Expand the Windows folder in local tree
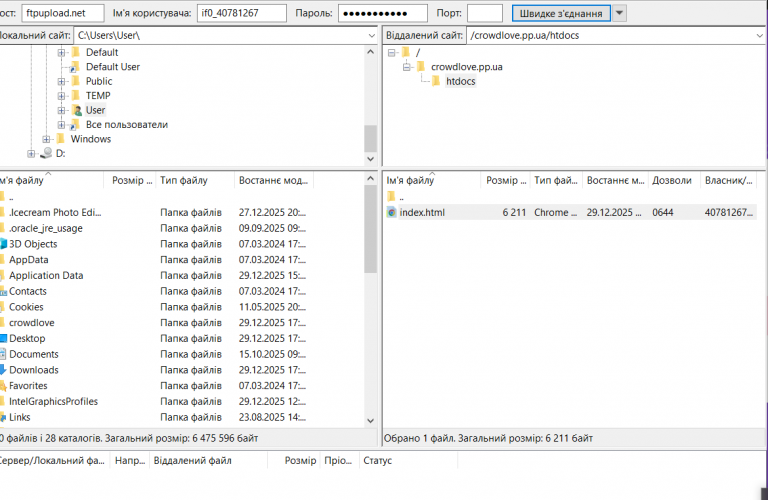The height and width of the screenshot is (500, 768). [x=46, y=139]
